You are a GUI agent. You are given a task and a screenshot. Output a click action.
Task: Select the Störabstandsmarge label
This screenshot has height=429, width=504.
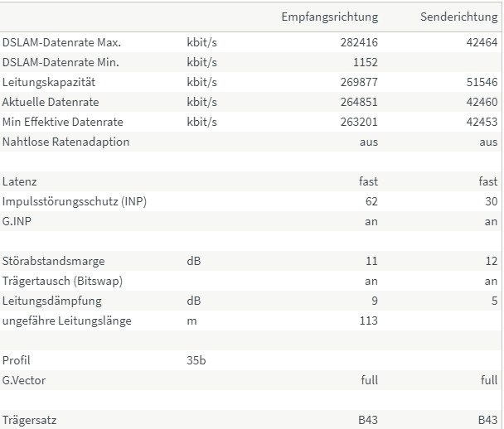(53, 261)
